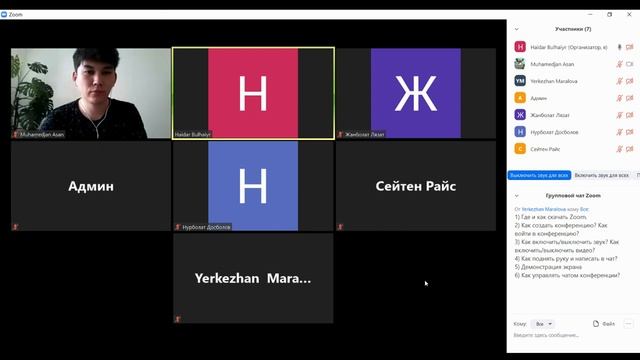Viewport: 640px width, 360px height.
Task: Click muted mic indicator on Yerkezhan Mara... tile
Action: 178,319
